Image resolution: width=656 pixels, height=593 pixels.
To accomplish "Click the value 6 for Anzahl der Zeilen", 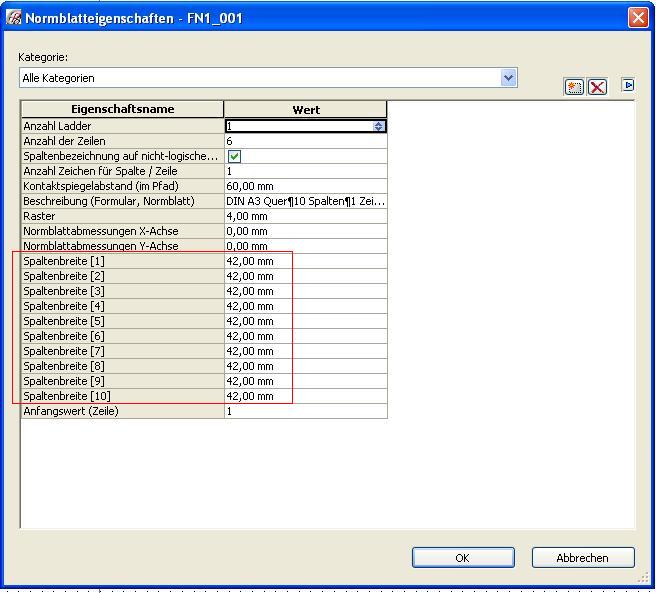I will pyautogui.click(x=306, y=141).
